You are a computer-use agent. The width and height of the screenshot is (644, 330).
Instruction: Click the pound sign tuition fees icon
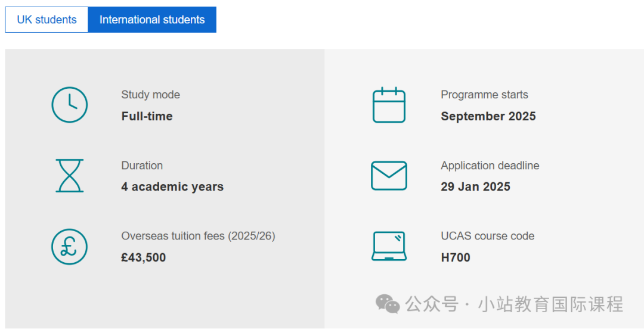[x=69, y=247]
